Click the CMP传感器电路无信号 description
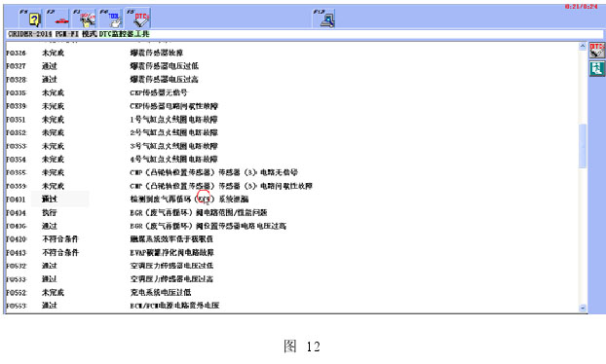The width and height of the screenshot is (606, 364). point(214,172)
